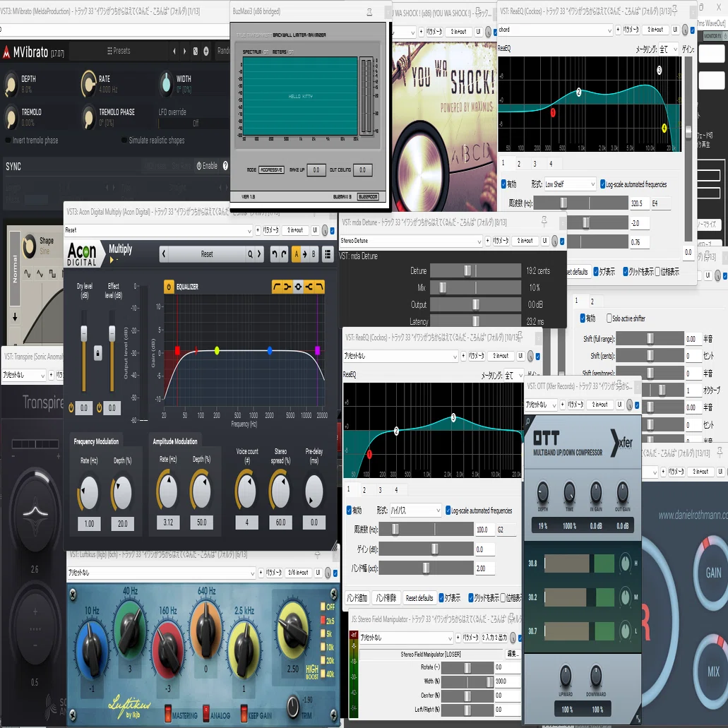Click the 160 Hz red knob in Luftikus
728x728 pixels.
[168, 649]
